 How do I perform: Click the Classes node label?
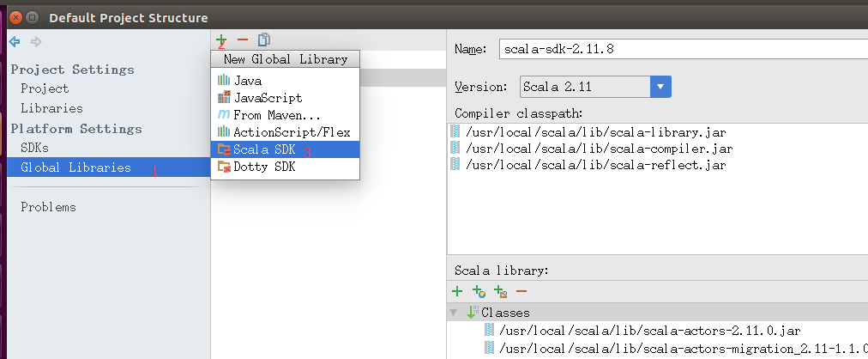tap(505, 313)
